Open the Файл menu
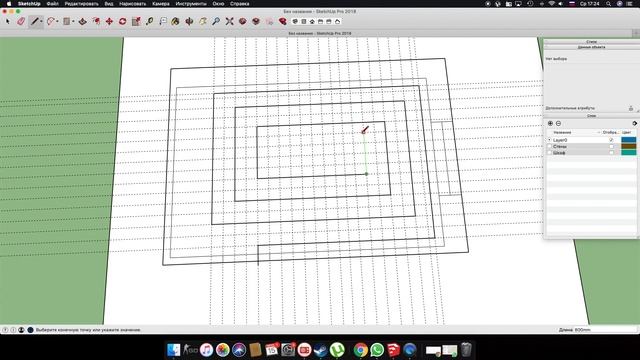640x360 pixels. [x=52, y=4]
